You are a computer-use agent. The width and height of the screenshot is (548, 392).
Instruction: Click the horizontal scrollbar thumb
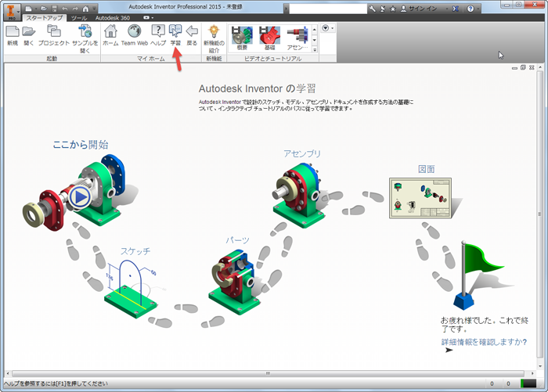(268, 373)
